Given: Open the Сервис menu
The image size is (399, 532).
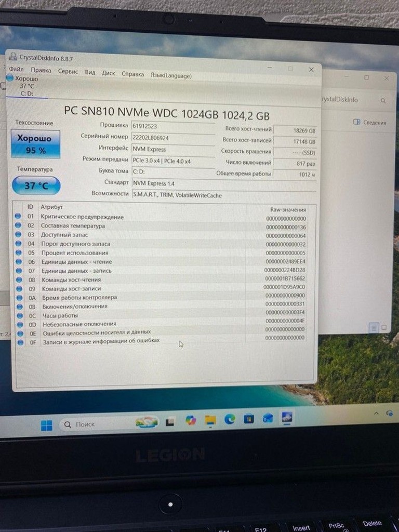Looking at the screenshot, I should (x=68, y=71).
